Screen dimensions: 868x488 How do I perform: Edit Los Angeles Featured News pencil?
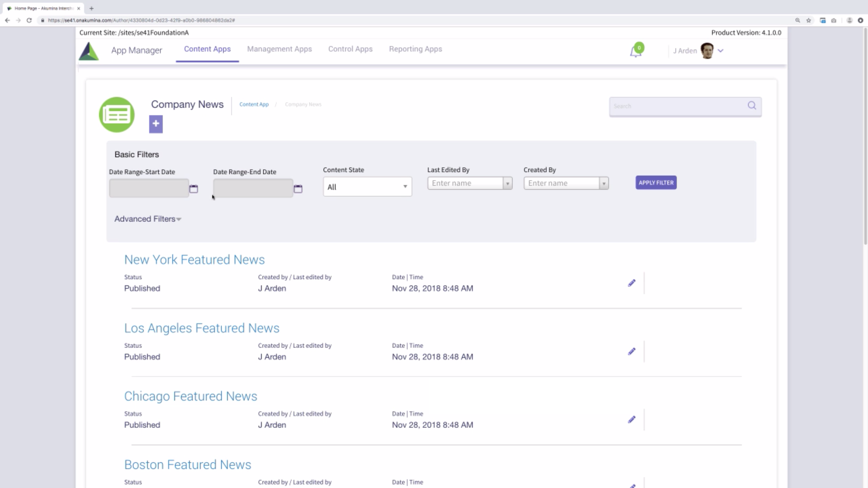click(x=632, y=352)
